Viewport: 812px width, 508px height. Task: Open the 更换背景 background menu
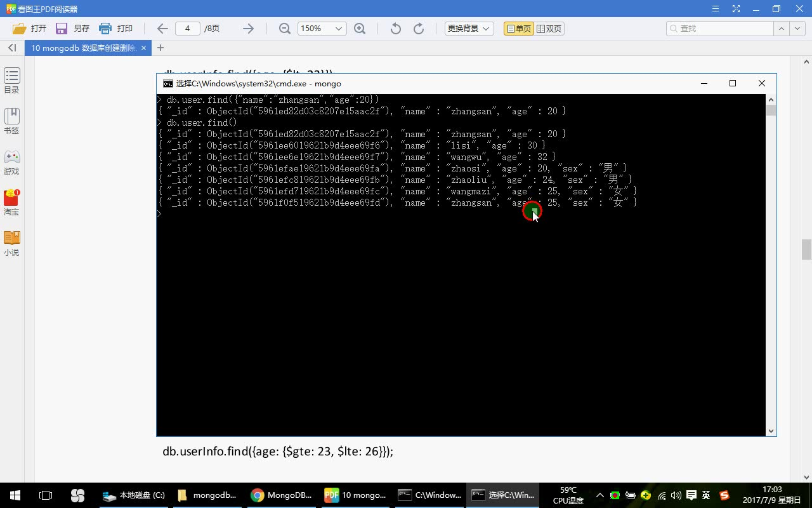click(468, 28)
